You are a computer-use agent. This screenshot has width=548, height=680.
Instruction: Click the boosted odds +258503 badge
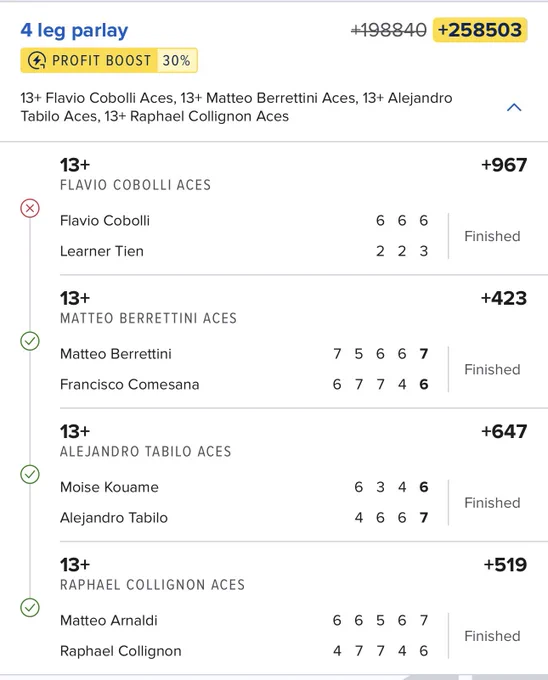pyautogui.click(x=480, y=30)
